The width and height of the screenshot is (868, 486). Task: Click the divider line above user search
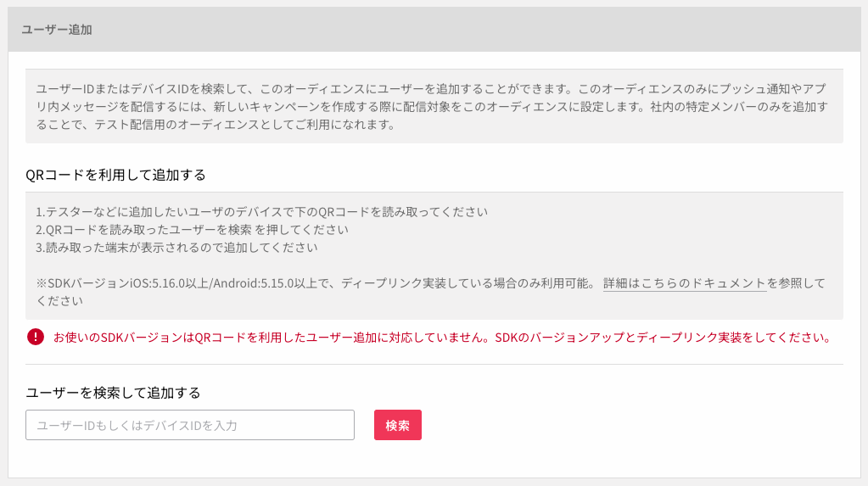(434, 364)
